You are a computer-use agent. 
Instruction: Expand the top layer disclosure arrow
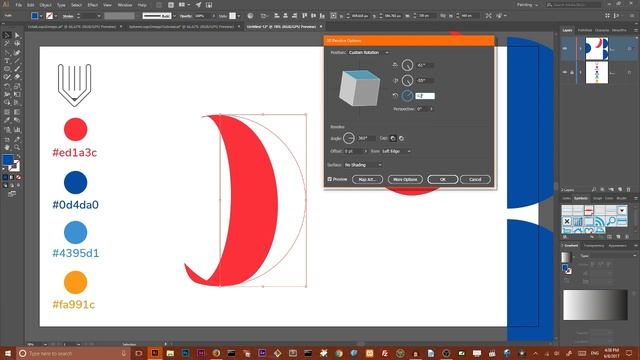point(581,49)
